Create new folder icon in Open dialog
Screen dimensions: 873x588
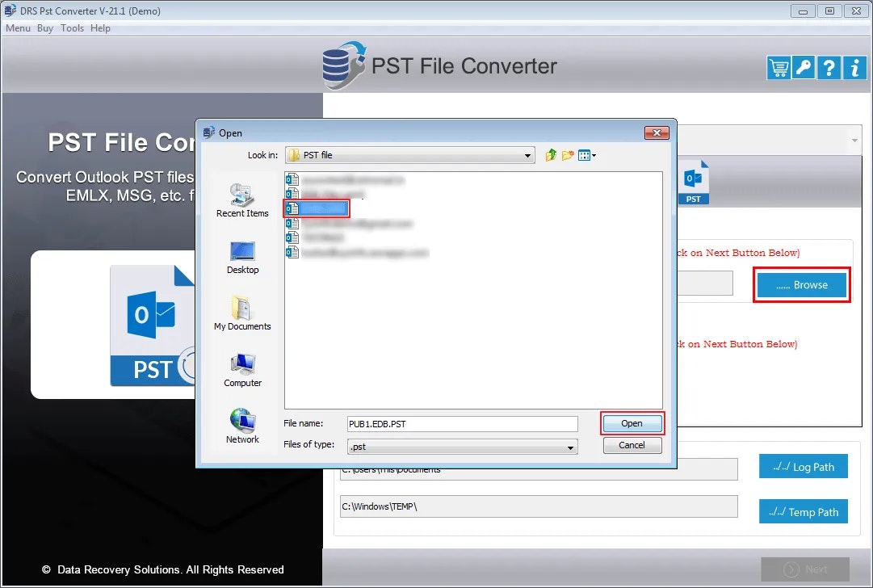[x=568, y=155]
